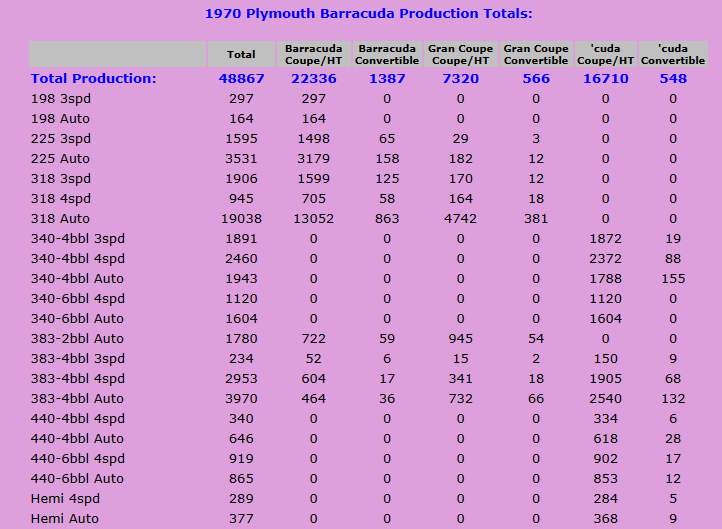Select the '383-4bbl Auto' row label
This screenshot has height=529, width=722.
[x=77, y=399]
